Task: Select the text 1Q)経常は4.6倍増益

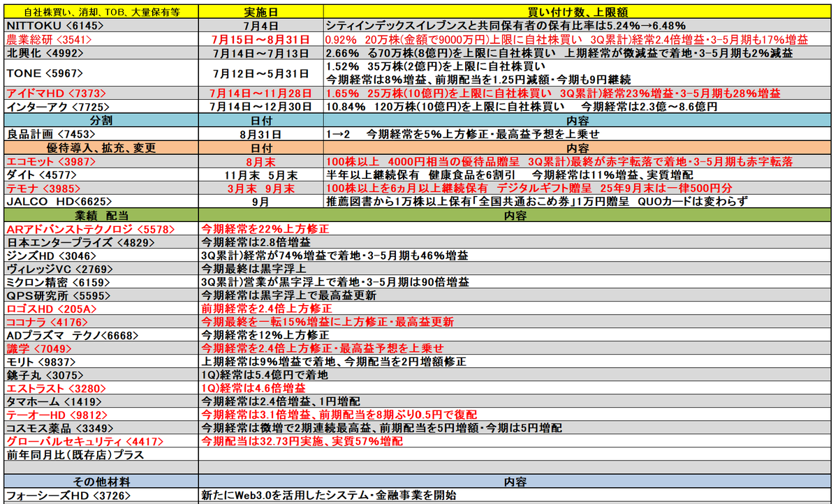Action: click(x=253, y=388)
